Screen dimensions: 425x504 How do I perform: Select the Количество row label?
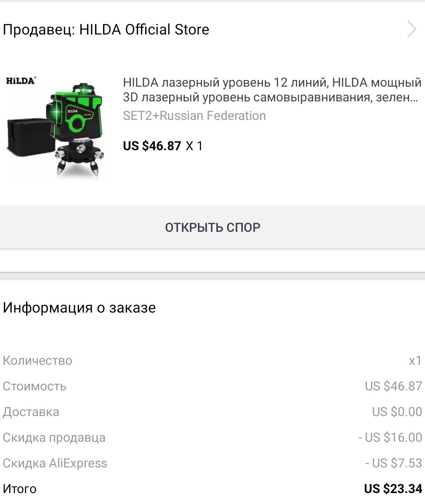tap(37, 360)
